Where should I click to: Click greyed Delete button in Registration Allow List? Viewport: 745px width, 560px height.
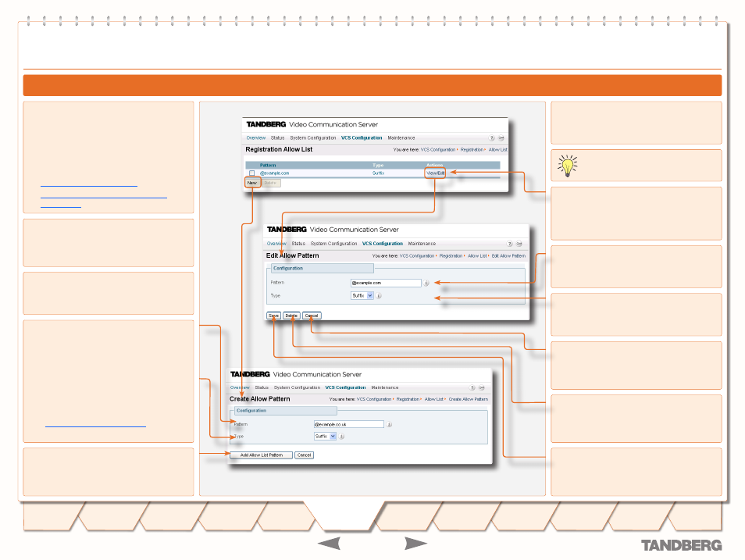pyautogui.click(x=270, y=183)
